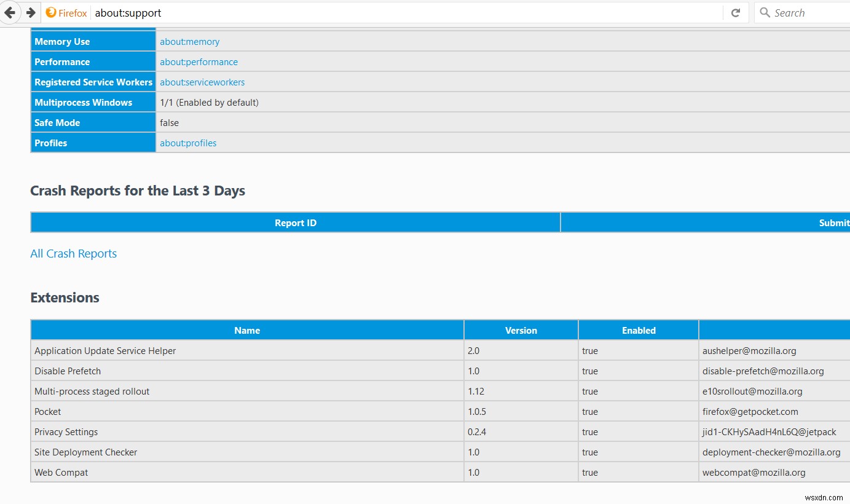Viewport: 850px width, 504px height.
Task: Click the about:support address bar
Action: pos(369,12)
